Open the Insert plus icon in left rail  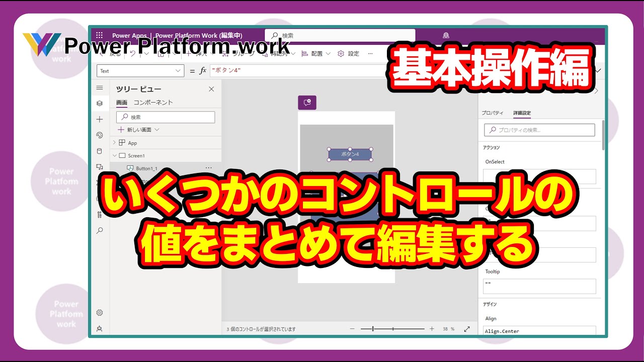(100, 119)
